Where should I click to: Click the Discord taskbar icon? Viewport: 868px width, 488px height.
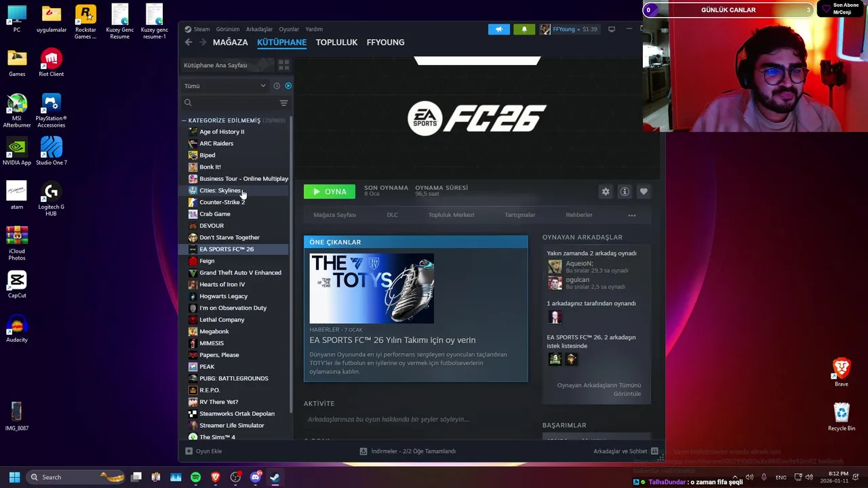coord(255,477)
